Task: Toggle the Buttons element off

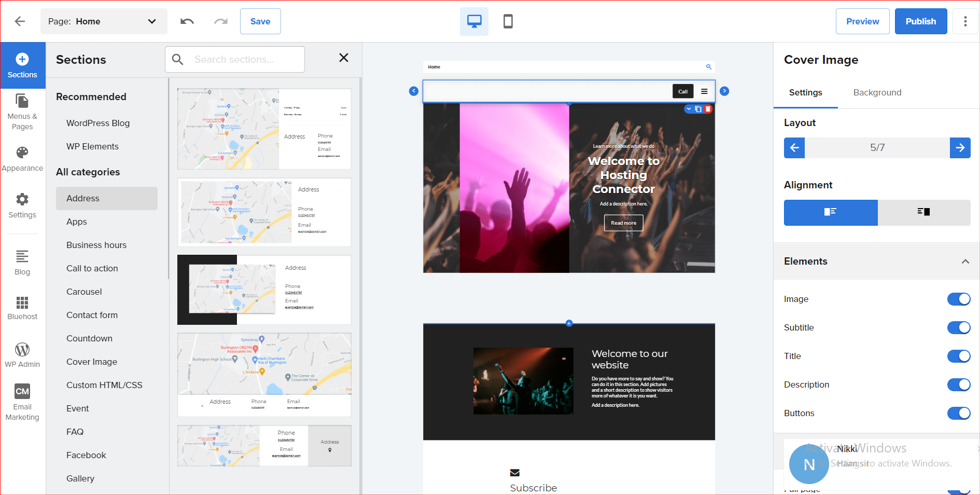Action: 958,414
